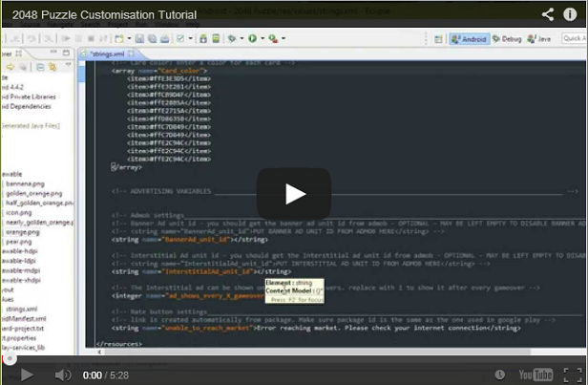
Task: Select bannana.png in the project tree
Action: (25, 183)
